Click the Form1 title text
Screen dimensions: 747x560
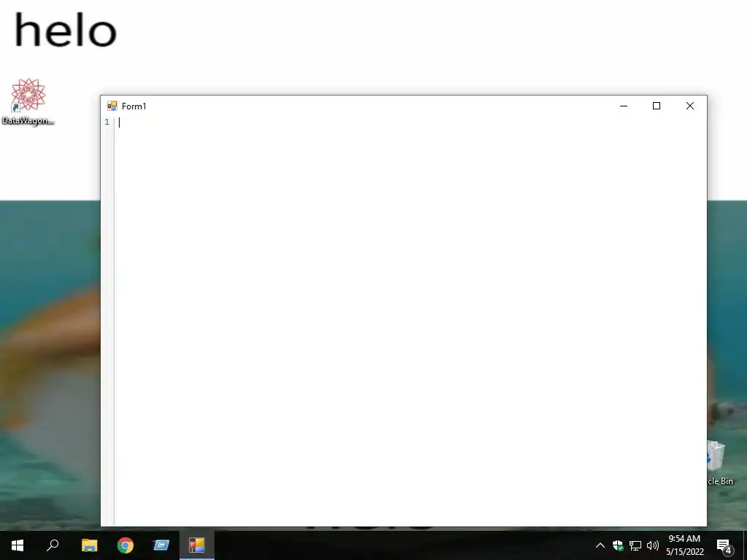(x=134, y=106)
